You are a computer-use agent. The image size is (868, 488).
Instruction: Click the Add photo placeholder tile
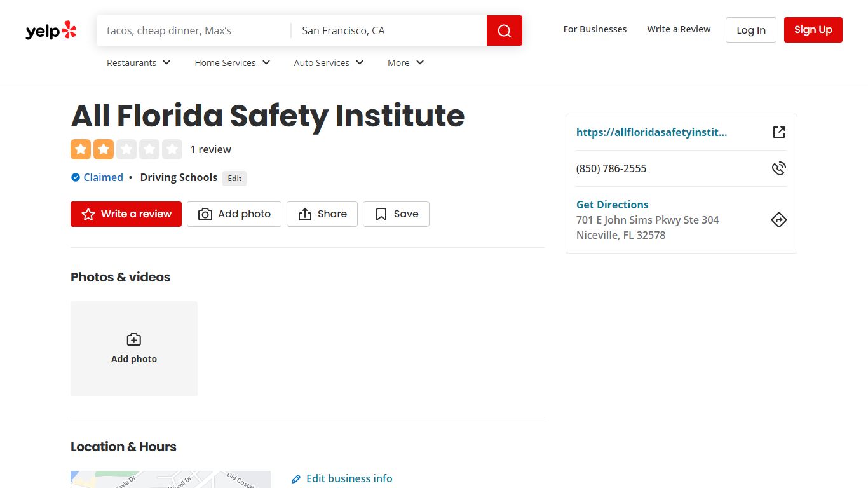134,349
